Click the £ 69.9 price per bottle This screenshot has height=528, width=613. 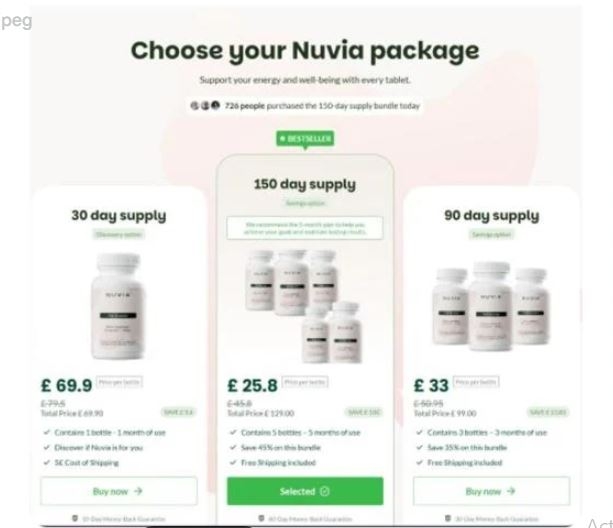point(66,385)
